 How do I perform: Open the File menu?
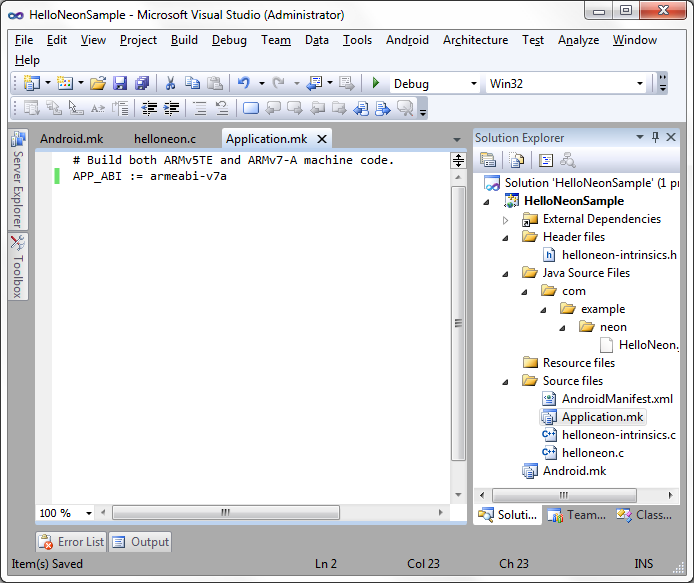pos(24,40)
